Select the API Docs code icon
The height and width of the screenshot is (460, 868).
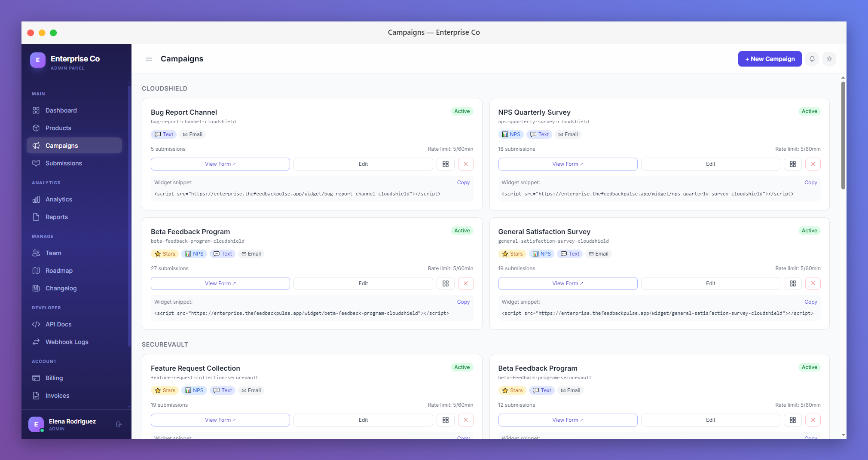[37, 324]
